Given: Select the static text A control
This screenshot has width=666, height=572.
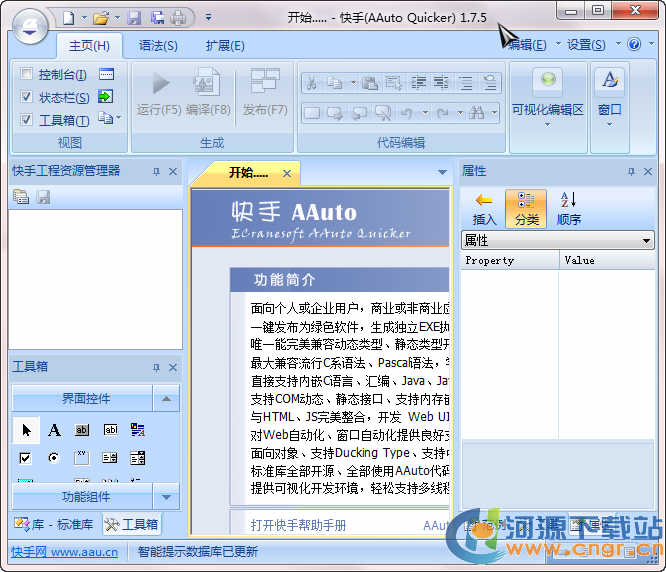Looking at the screenshot, I should click(x=54, y=430).
